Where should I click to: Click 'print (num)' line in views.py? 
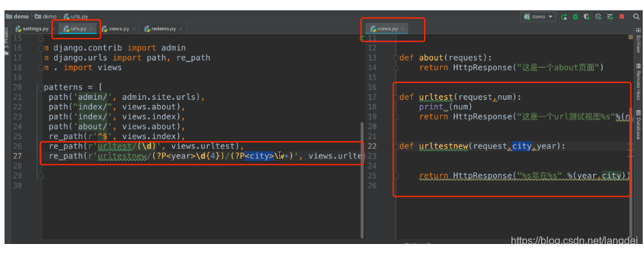click(x=446, y=107)
